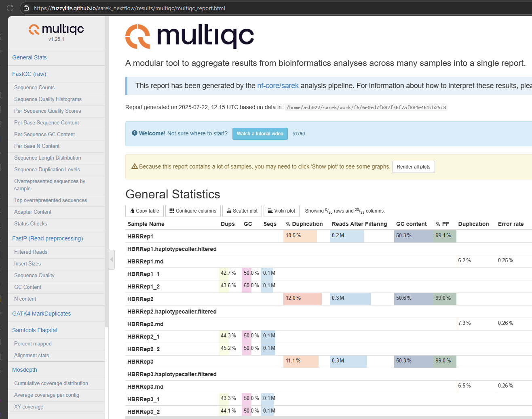
Task: Click the browser reload icon
Action: [x=10, y=8]
